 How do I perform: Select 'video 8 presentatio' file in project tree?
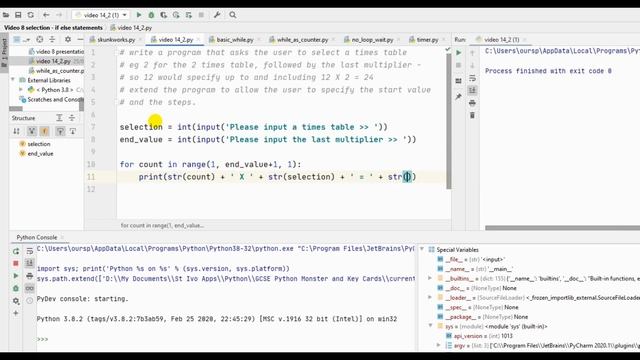pos(56,51)
